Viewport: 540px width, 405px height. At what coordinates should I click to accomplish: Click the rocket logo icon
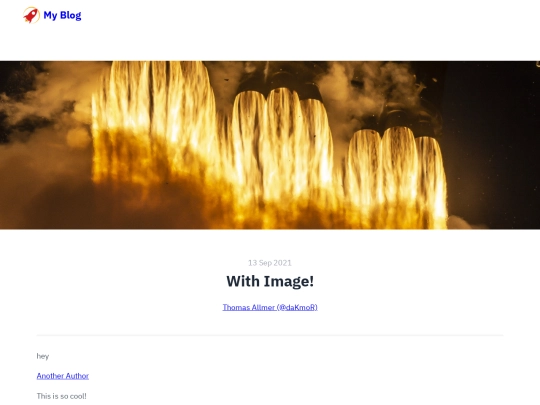(31, 15)
